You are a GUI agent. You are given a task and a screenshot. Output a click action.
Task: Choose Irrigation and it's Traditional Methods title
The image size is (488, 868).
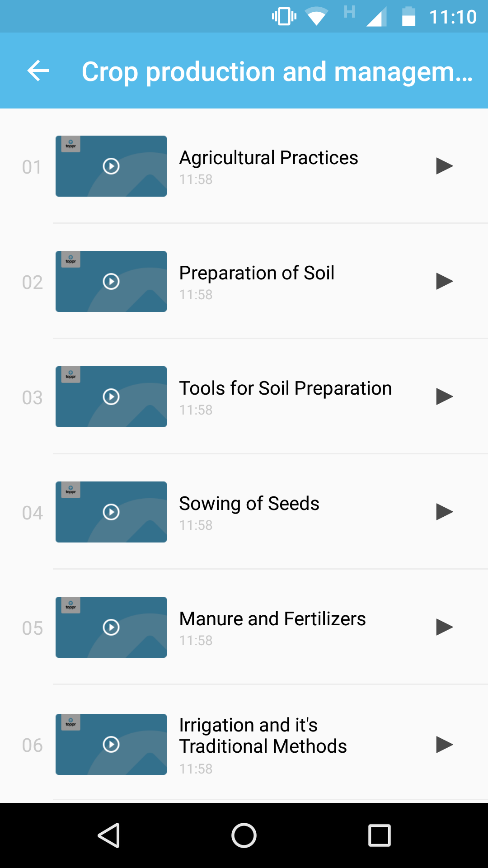263,736
